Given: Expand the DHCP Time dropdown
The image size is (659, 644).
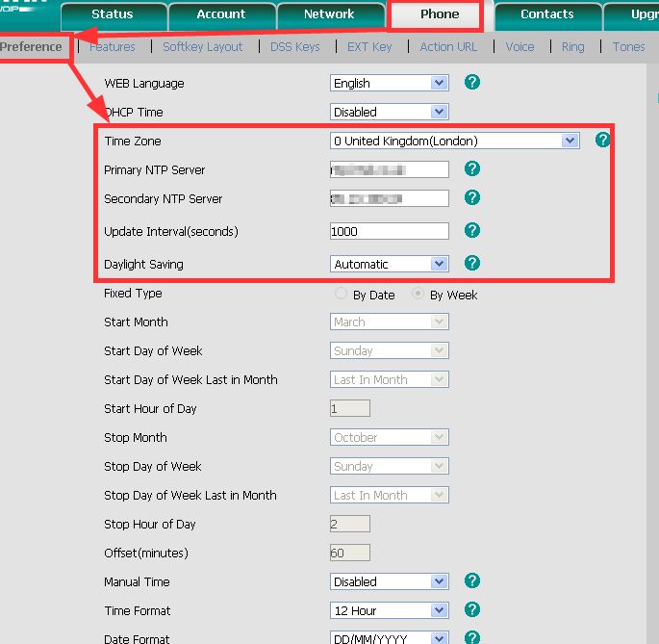Looking at the screenshot, I should [x=390, y=112].
